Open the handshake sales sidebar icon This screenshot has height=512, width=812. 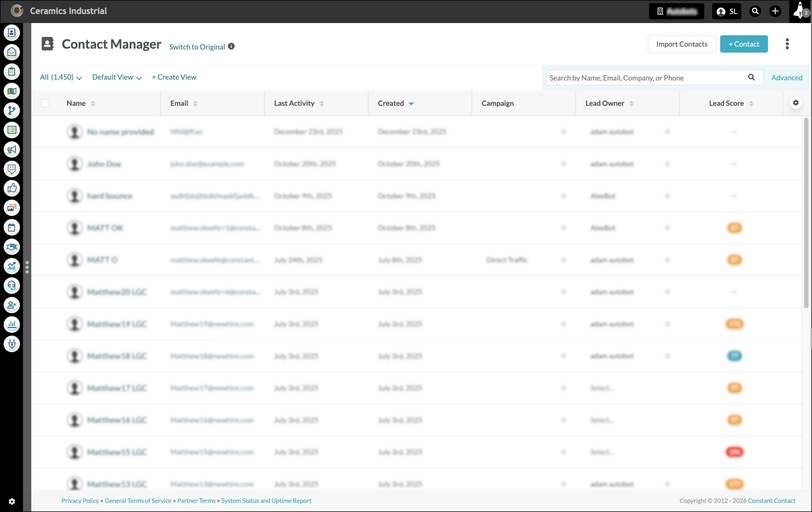pos(12,247)
